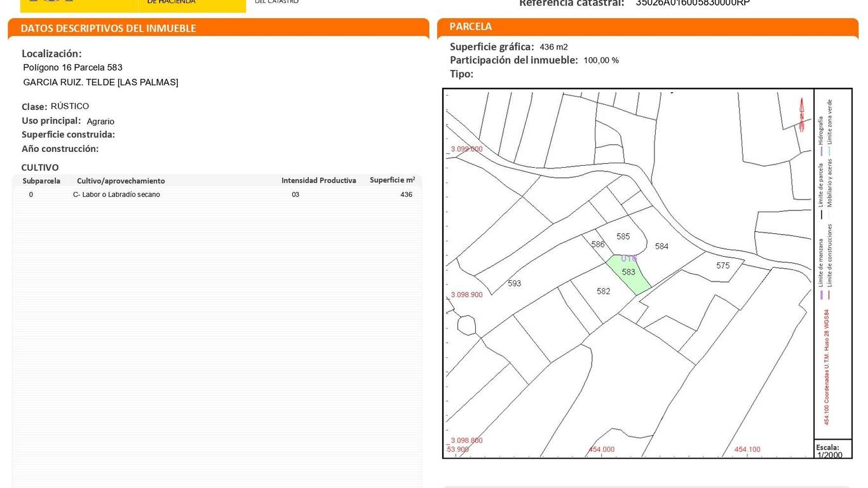
Task: Select parcel 582 on the map
Action: 603,291
